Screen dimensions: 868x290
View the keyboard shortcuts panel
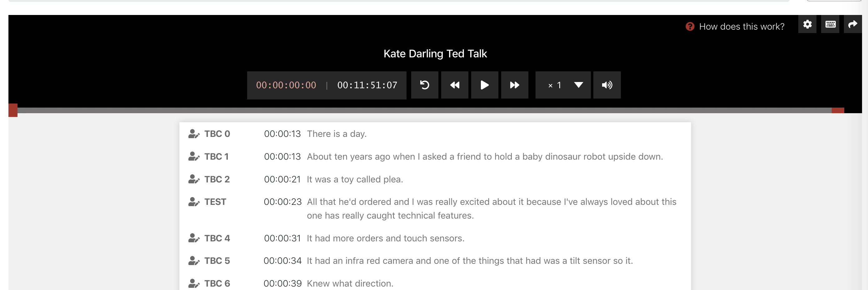coord(830,24)
